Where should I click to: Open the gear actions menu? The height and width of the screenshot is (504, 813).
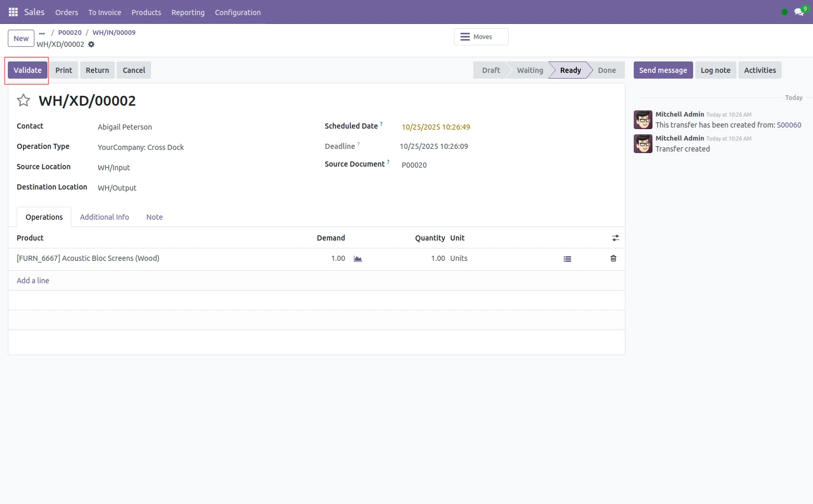pyautogui.click(x=91, y=45)
